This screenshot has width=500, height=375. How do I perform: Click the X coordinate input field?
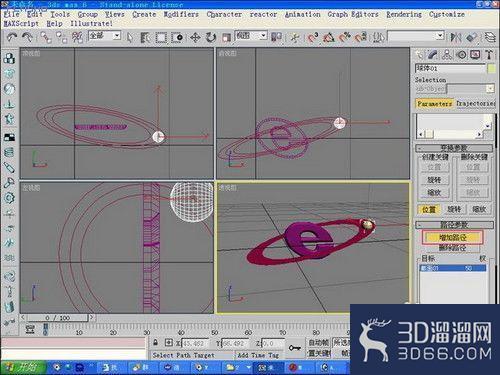(194, 343)
